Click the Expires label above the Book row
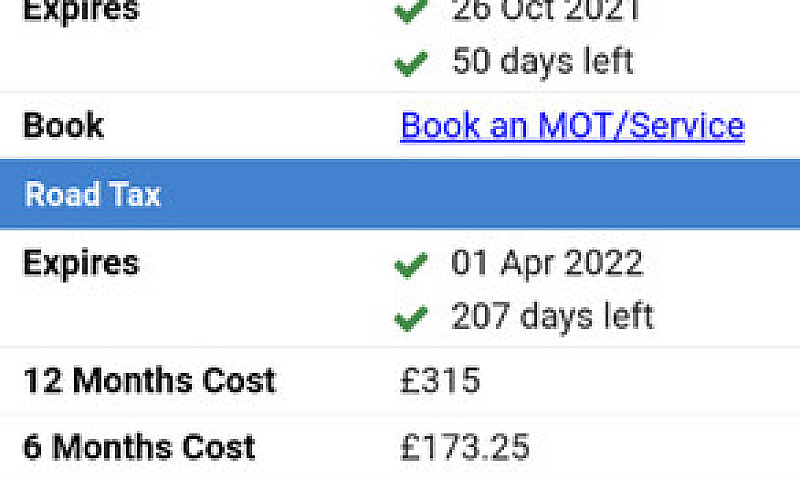 pyautogui.click(x=81, y=10)
